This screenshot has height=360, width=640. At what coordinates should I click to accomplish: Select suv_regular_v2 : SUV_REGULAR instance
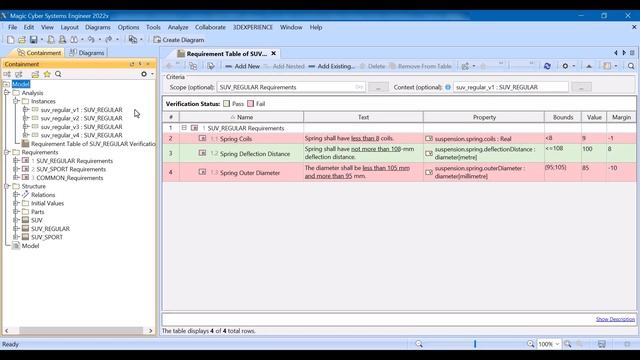pyautogui.click(x=81, y=118)
